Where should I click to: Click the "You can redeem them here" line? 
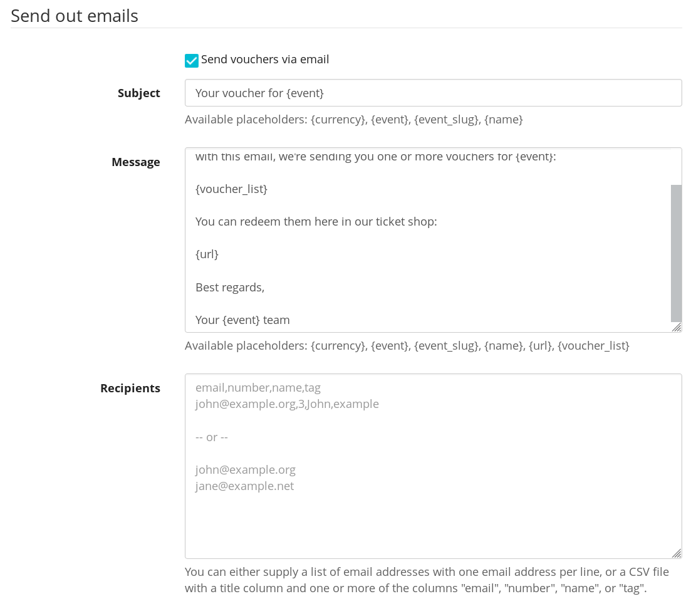pyautogui.click(x=316, y=221)
